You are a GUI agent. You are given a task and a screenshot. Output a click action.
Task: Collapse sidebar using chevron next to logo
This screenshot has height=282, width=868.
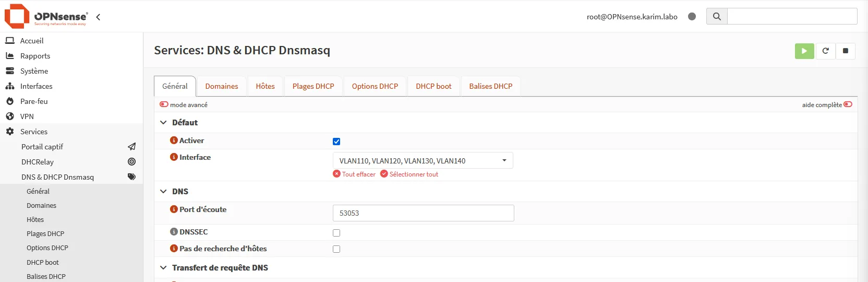[x=98, y=17]
